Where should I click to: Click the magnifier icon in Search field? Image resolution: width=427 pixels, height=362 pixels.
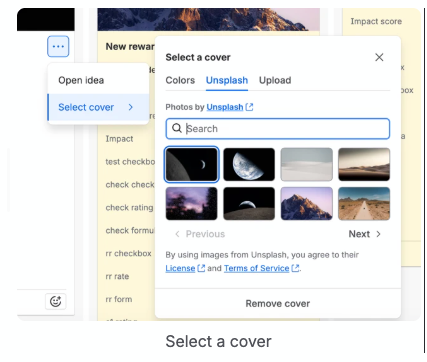pyautogui.click(x=177, y=128)
